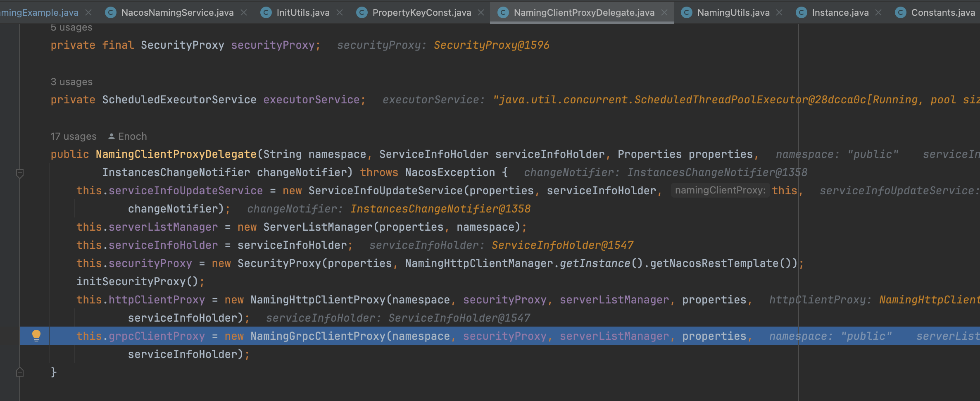Click the serverListManager field assignment

click(163, 227)
